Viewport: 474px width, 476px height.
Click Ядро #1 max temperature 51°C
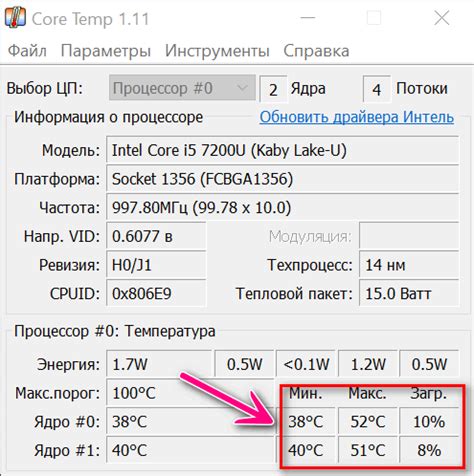(x=368, y=450)
